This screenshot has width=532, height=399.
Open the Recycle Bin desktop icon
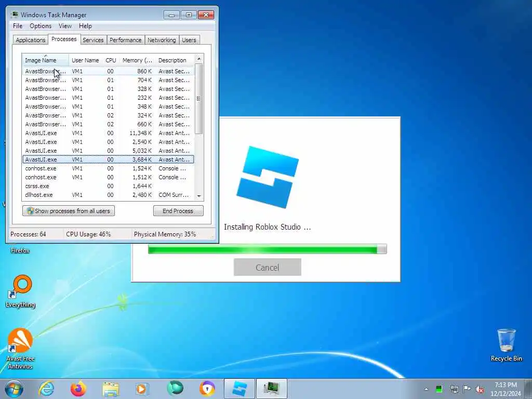tap(506, 345)
